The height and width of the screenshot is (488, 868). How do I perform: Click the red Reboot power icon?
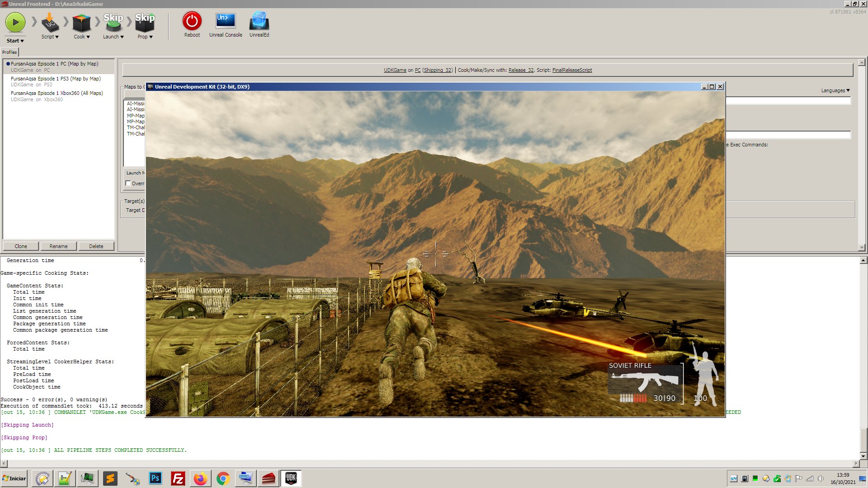pos(192,21)
